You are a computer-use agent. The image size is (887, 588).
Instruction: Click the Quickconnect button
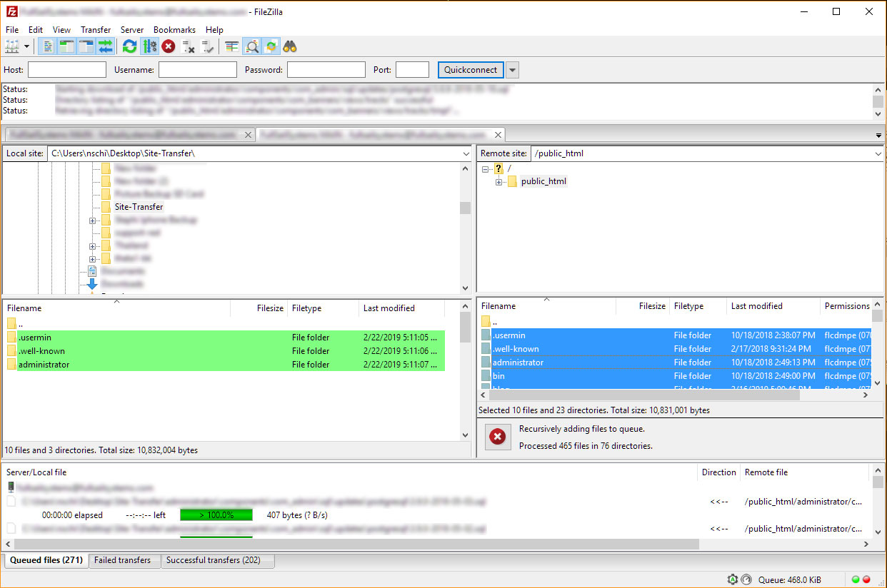pyautogui.click(x=471, y=70)
